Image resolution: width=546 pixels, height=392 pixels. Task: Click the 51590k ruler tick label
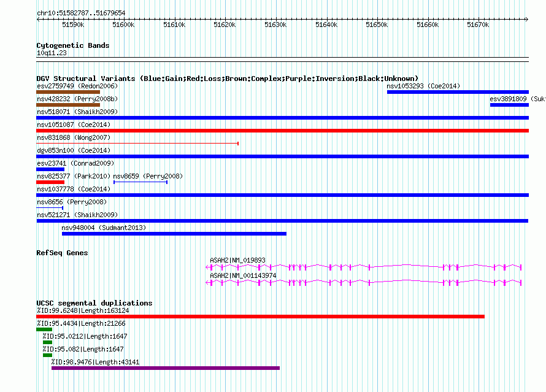[x=73, y=25]
